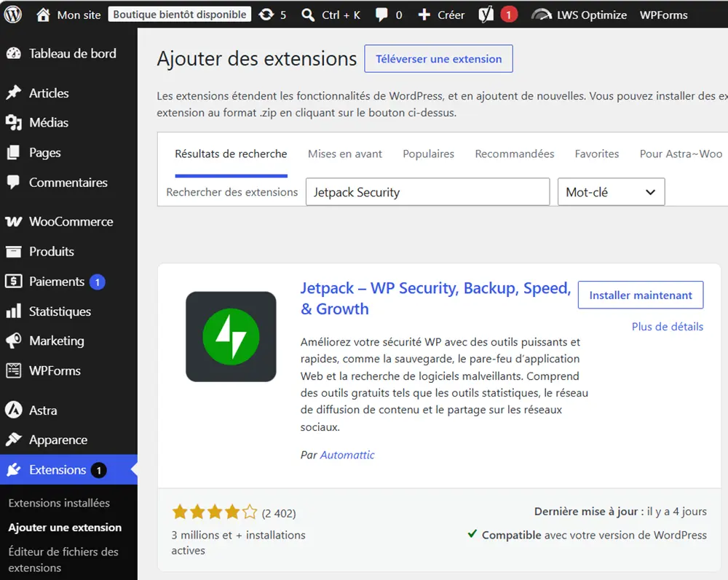Open Extensions installées submenu
Screen dimensions: 728x580
click(59, 503)
